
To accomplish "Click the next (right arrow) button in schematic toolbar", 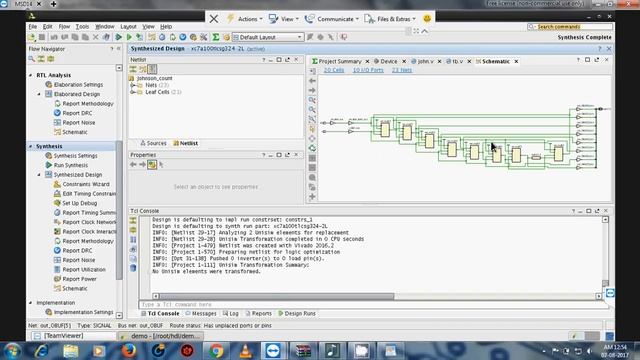I will pyautogui.click(x=312, y=90).
